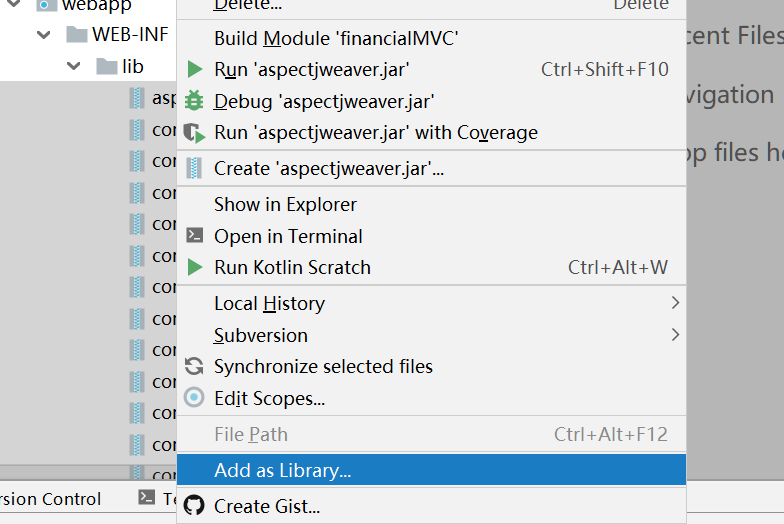
Task: Open the Version Control tool tab
Action: [50, 498]
